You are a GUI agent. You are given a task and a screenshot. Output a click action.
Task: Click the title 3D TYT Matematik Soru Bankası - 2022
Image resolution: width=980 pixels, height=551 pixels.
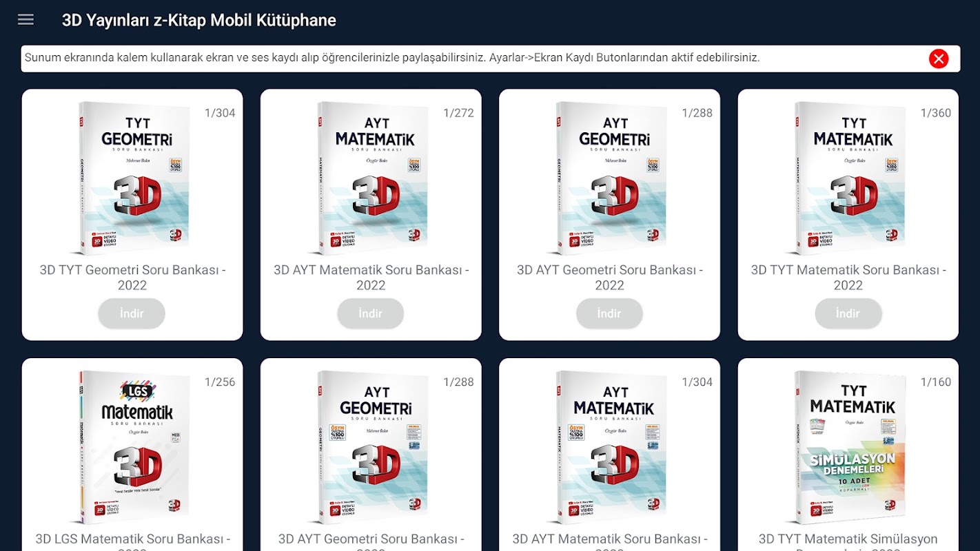coord(848,278)
